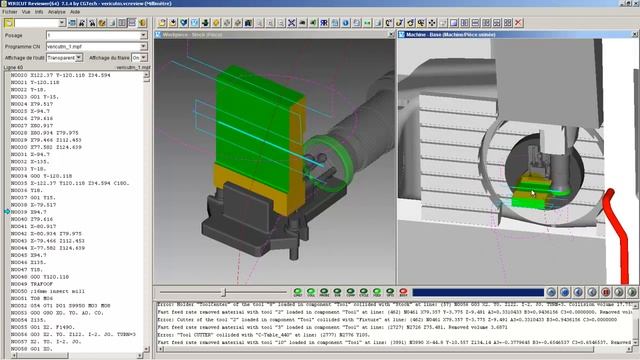Click the orange door exit icon
This screenshot has height=360, width=640.
click(142, 23)
